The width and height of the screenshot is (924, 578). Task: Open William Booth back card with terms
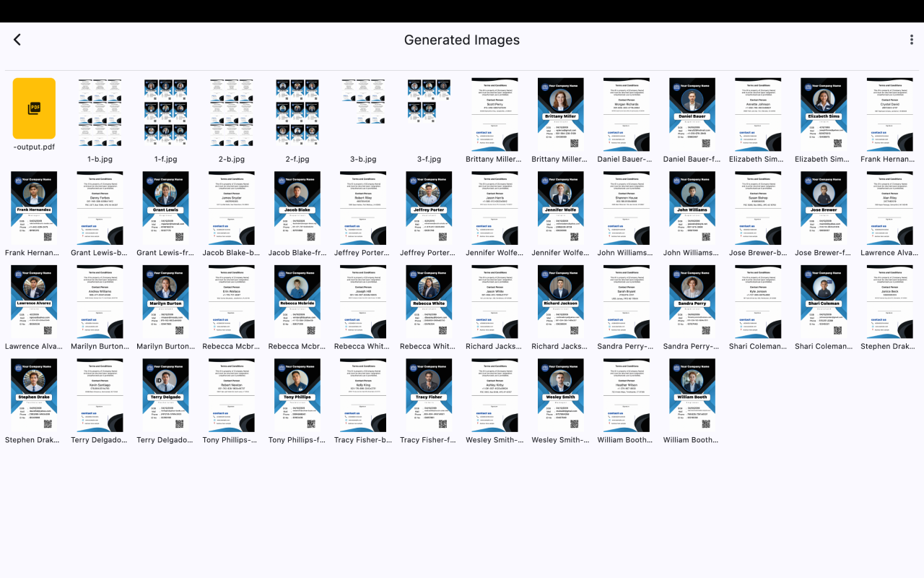point(627,395)
